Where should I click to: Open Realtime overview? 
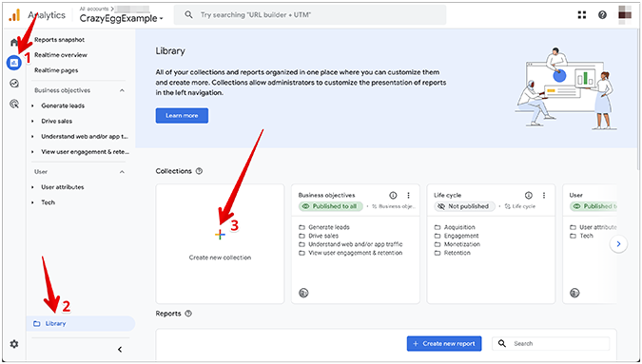(61, 55)
